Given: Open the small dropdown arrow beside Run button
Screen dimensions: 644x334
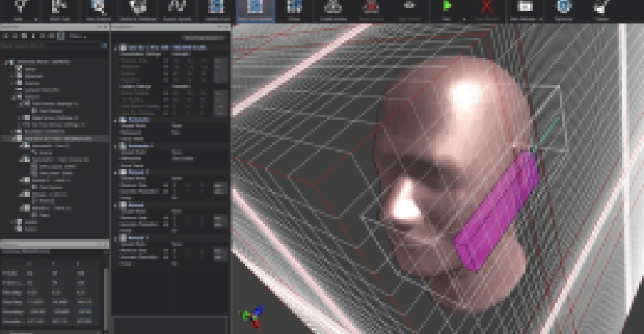Looking at the screenshot, I should coord(464,19).
